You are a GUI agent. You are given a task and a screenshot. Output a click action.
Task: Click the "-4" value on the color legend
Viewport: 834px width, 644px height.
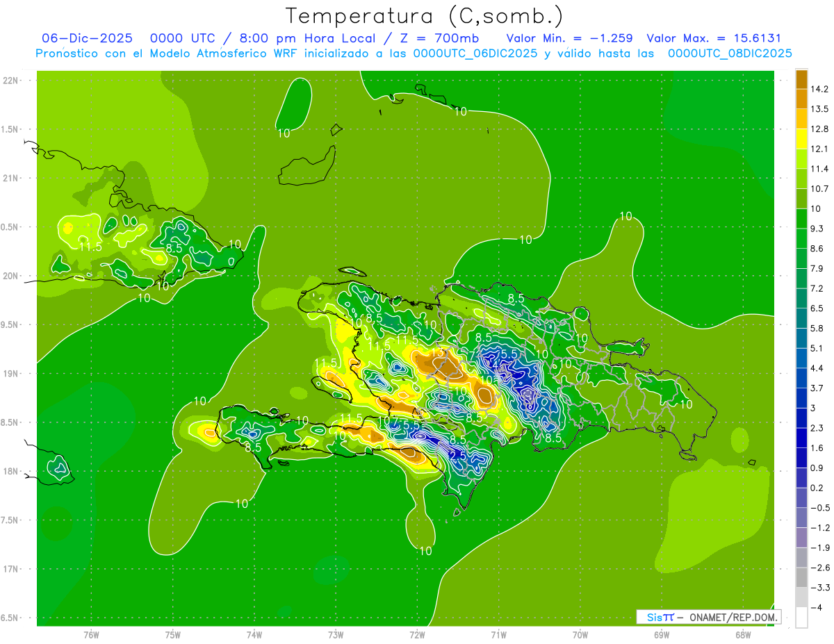click(x=815, y=607)
